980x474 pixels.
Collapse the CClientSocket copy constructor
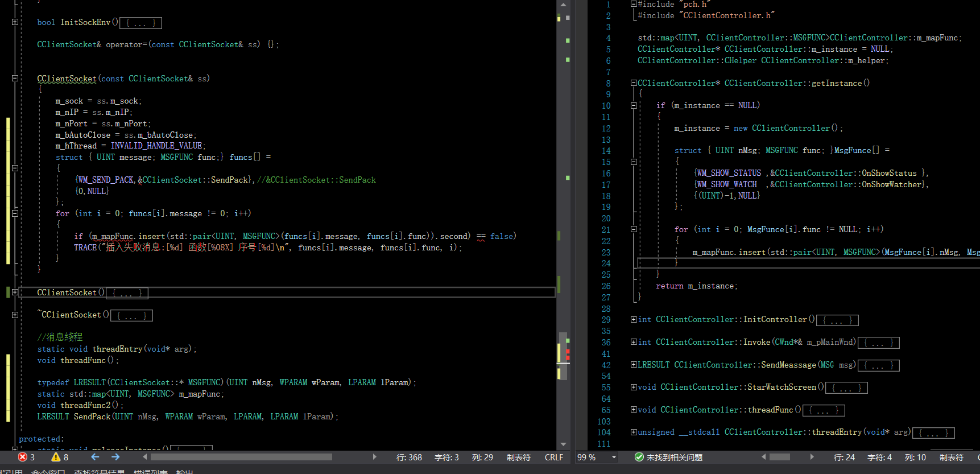(15, 79)
